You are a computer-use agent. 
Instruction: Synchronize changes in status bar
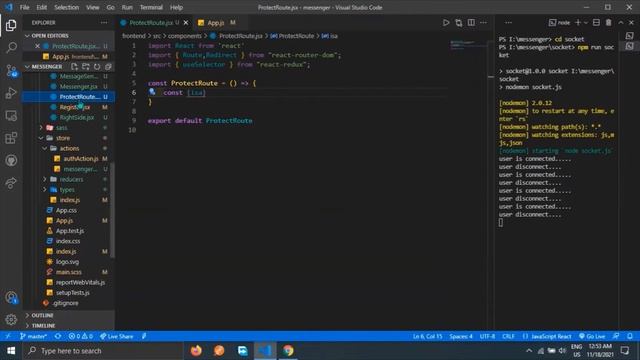tap(58, 336)
